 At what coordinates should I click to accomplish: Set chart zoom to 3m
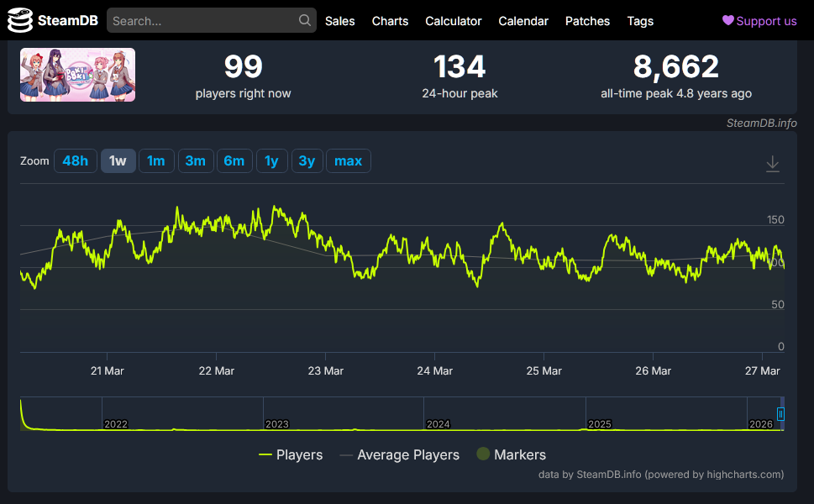coord(195,161)
